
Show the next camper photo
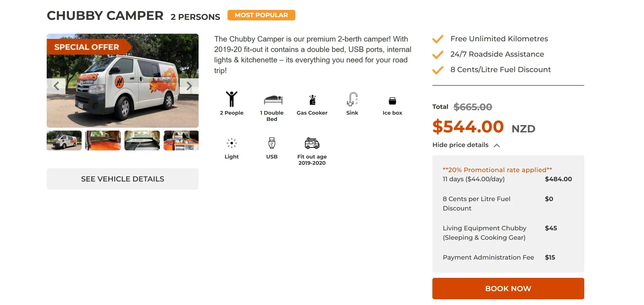coord(189,86)
